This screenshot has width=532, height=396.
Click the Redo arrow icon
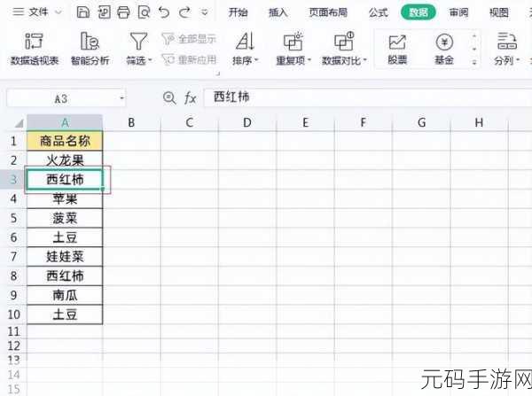185,12
